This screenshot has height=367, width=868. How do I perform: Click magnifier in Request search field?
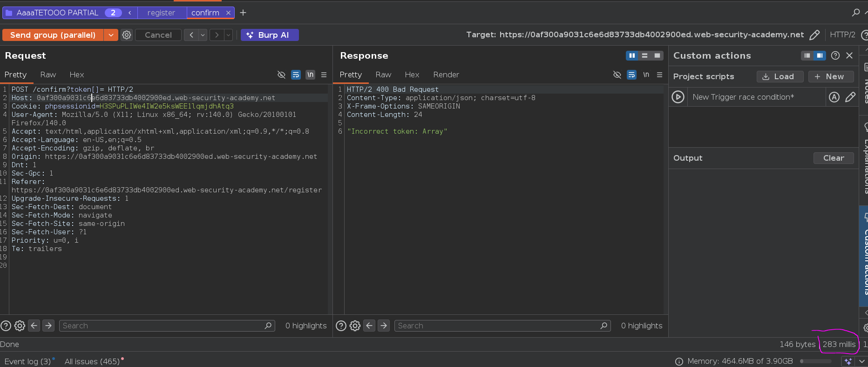[x=268, y=326]
